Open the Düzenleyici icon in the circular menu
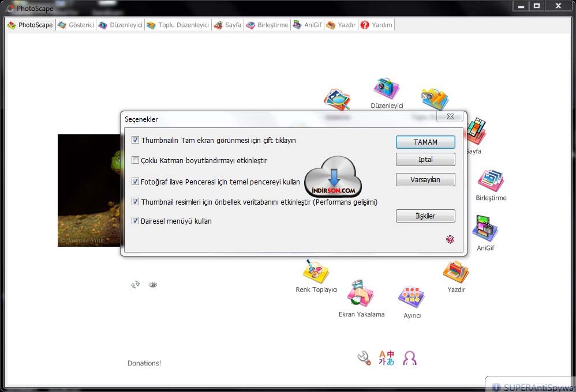This screenshot has height=392, width=576. coord(386,88)
